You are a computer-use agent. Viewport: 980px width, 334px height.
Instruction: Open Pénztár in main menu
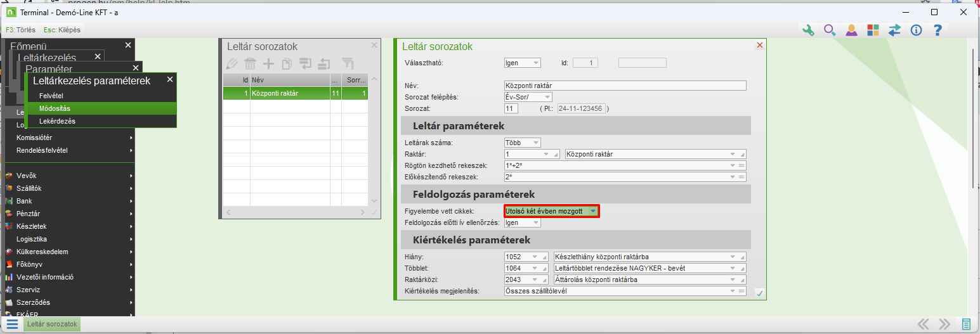click(70, 214)
